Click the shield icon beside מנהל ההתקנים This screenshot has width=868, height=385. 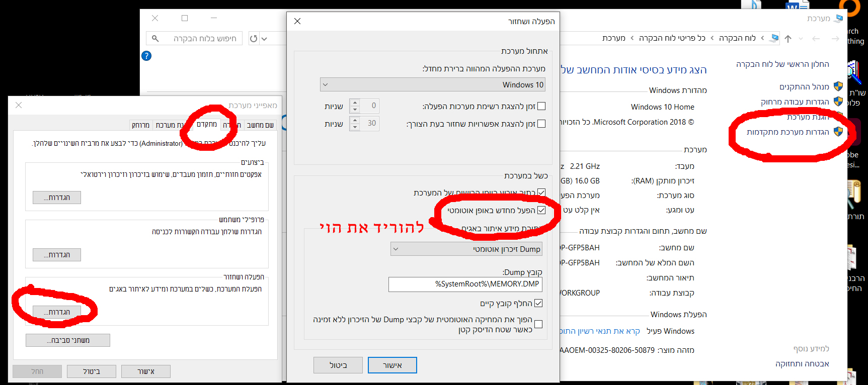point(838,86)
